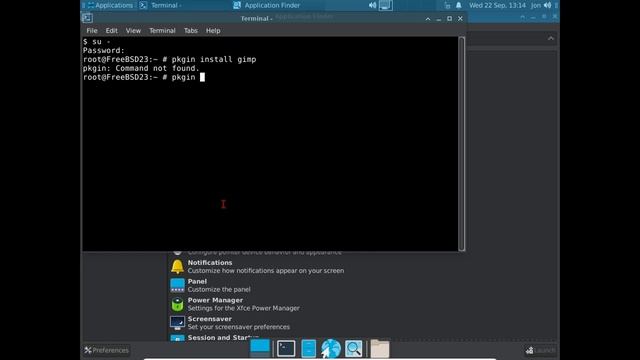Click the Password: prompt line
640x360 pixels.
pos(104,51)
